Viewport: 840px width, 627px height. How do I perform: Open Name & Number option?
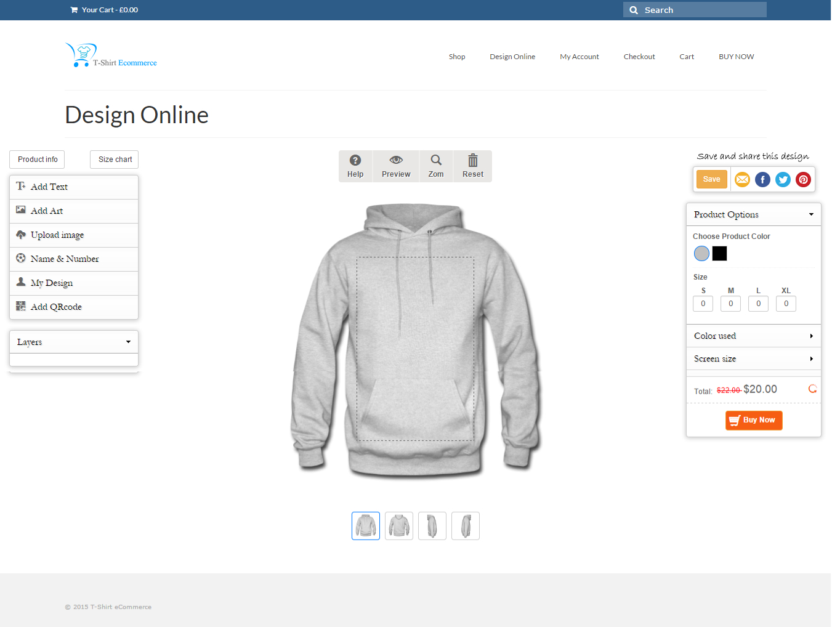74,259
